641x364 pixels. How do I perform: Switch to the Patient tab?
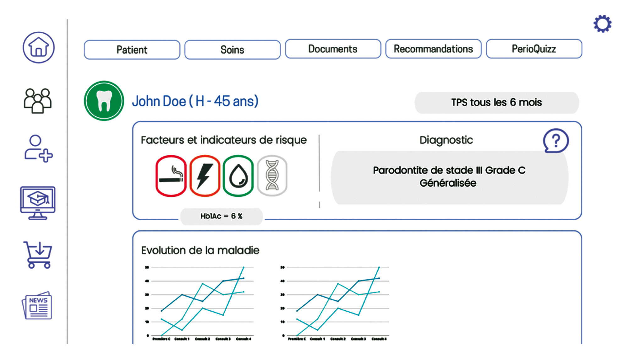click(132, 50)
